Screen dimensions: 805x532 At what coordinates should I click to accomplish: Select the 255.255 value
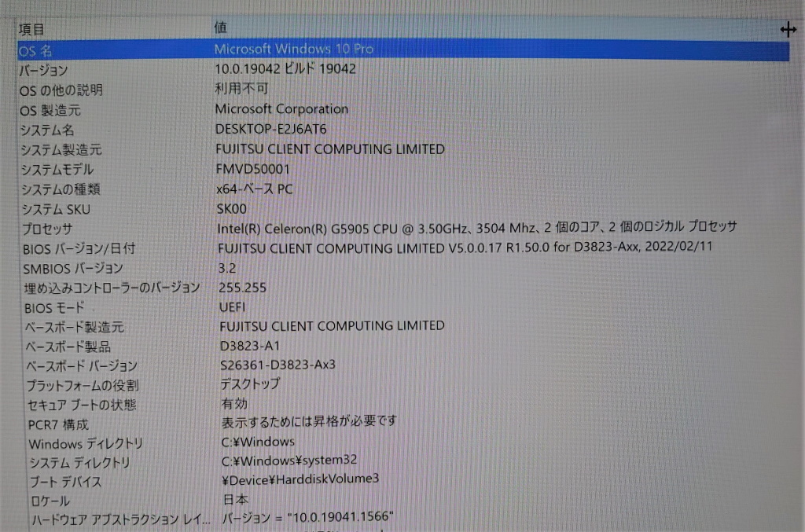click(x=242, y=288)
